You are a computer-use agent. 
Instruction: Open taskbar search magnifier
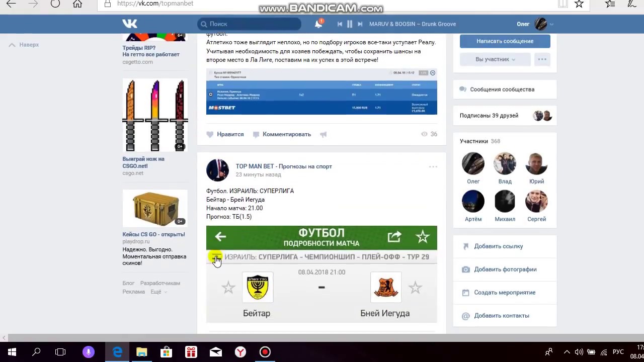(36, 352)
